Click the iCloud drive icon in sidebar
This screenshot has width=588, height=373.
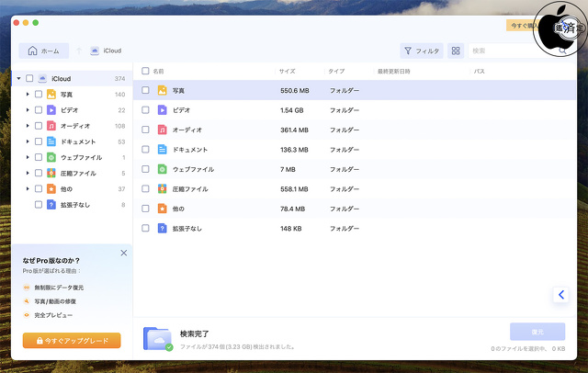click(42, 78)
